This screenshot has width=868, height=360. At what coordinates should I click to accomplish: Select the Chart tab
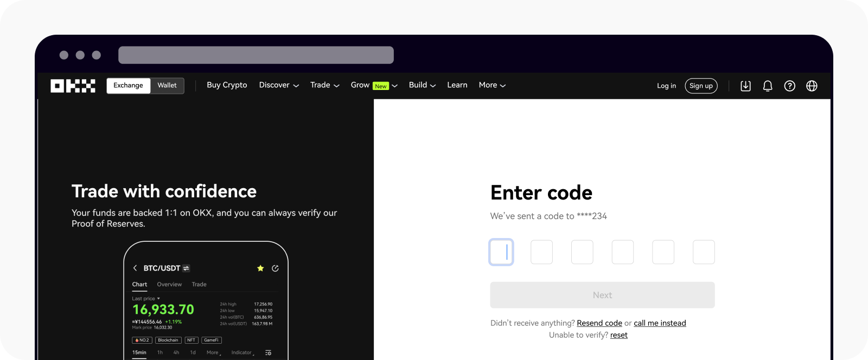pyautogui.click(x=139, y=285)
